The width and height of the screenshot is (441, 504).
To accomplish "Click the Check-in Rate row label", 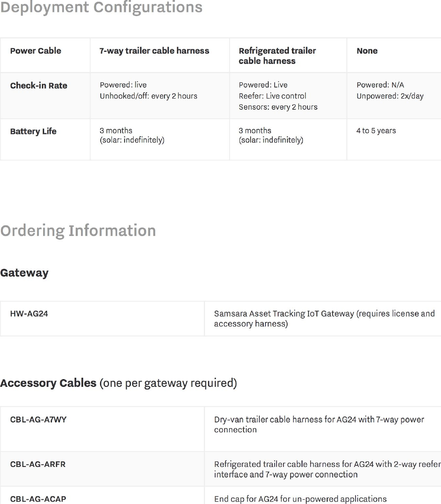I will [38, 85].
